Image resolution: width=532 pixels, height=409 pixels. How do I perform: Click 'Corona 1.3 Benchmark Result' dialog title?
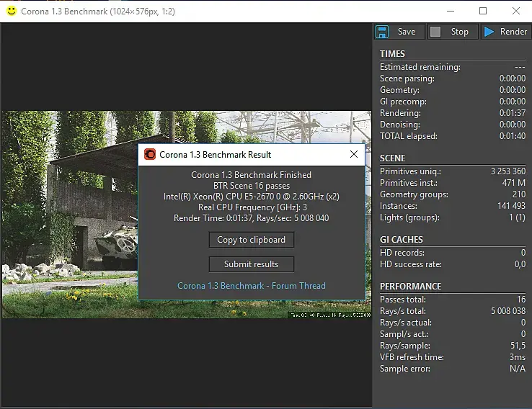[215, 155]
